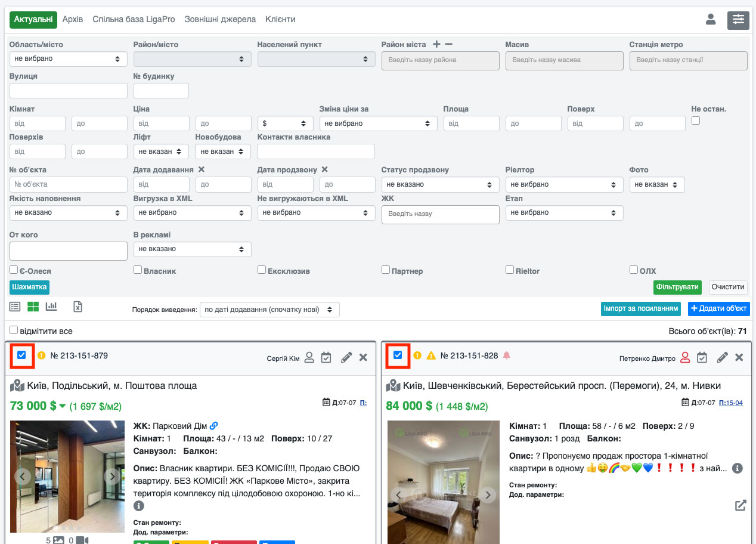Next photo arrow on Парковий Дім thumbnail
This screenshot has width=756, height=544.
[113, 476]
